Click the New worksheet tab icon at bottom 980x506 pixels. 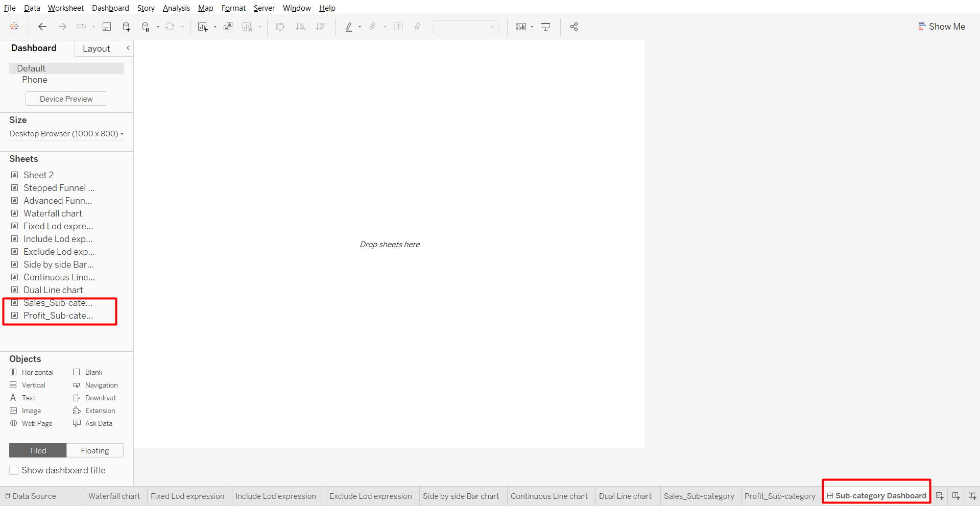click(940, 496)
